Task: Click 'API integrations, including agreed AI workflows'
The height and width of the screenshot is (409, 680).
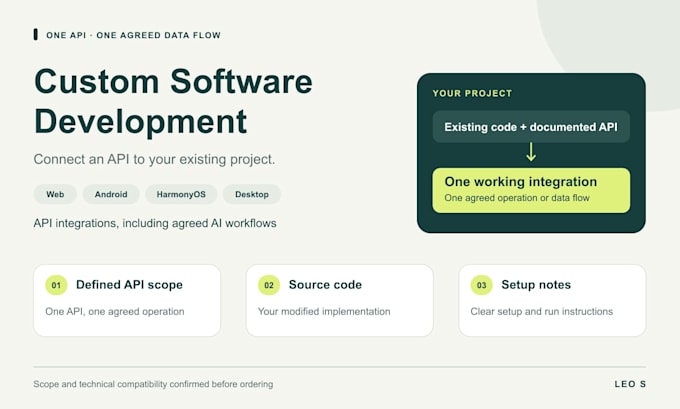Action: tap(155, 223)
